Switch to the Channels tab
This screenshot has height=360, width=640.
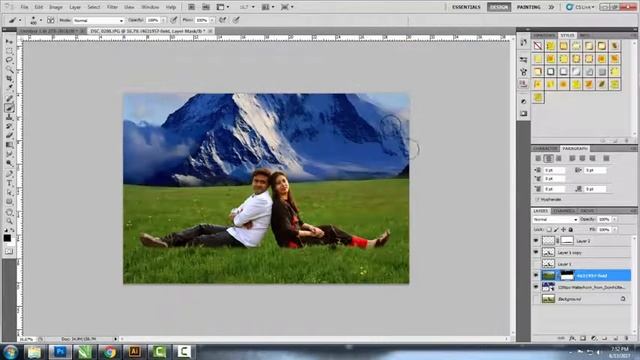coord(564,211)
